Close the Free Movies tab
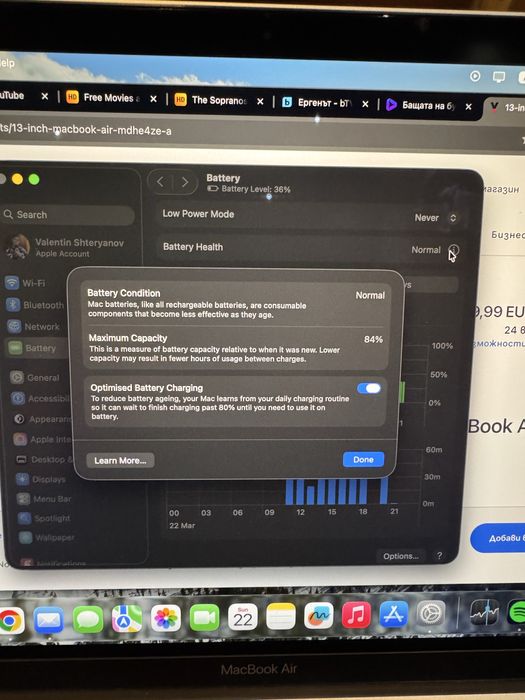The height and width of the screenshot is (700, 525). [153, 99]
